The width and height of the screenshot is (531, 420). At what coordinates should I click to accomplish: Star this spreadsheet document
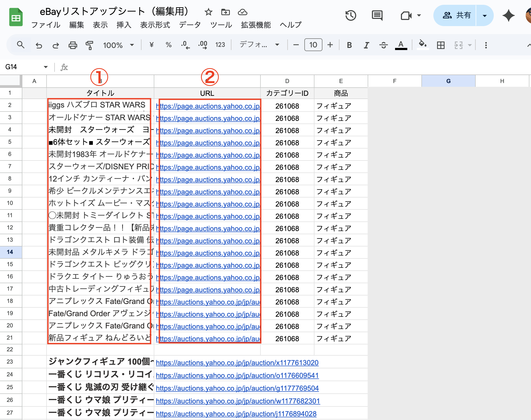click(208, 12)
